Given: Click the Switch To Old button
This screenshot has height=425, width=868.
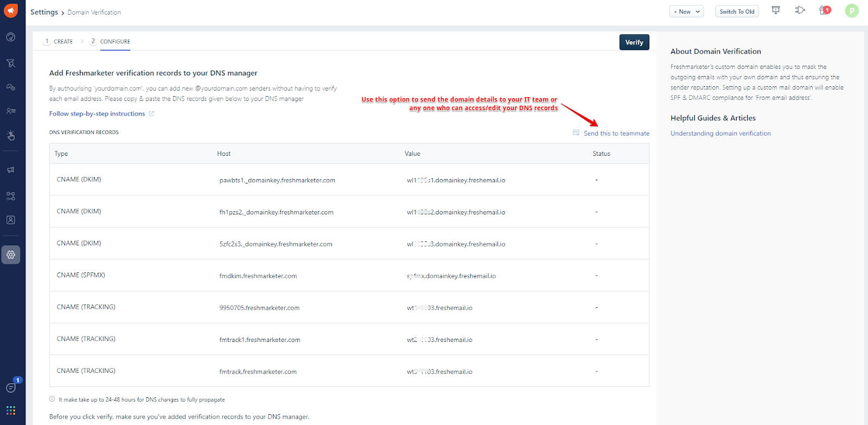Looking at the screenshot, I should tap(737, 11).
